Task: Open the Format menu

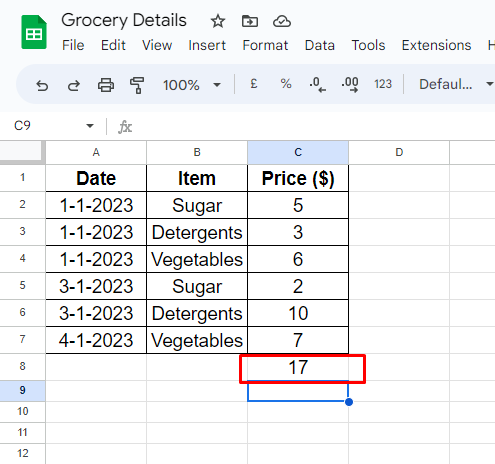Action: pyautogui.click(x=265, y=45)
